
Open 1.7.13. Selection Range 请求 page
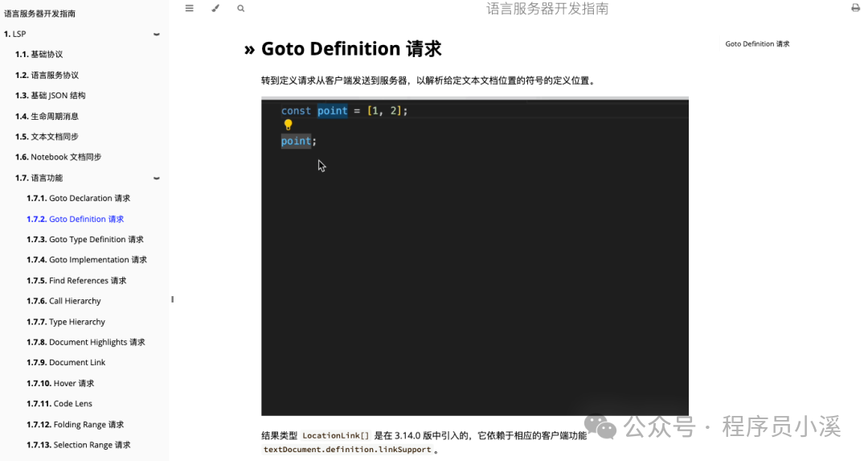click(x=79, y=445)
